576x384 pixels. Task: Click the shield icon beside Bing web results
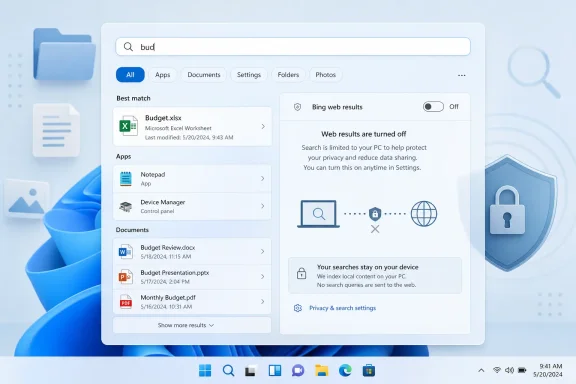pos(298,107)
